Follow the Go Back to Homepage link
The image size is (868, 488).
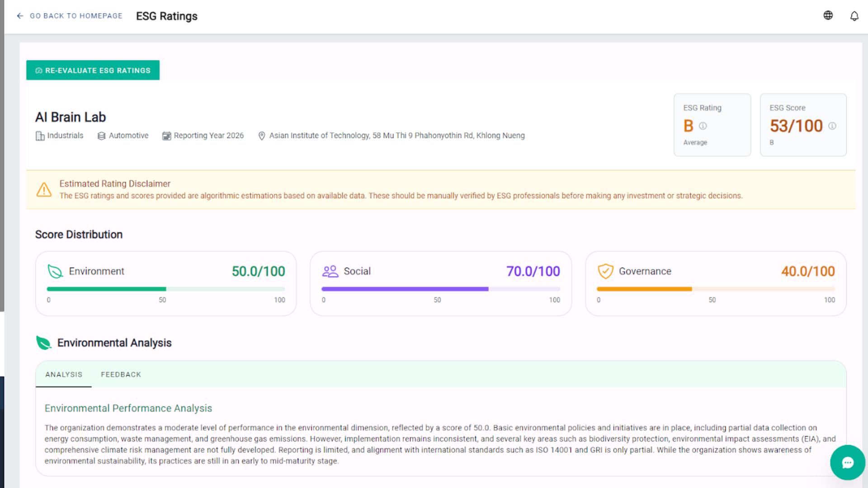click(76, 16)
